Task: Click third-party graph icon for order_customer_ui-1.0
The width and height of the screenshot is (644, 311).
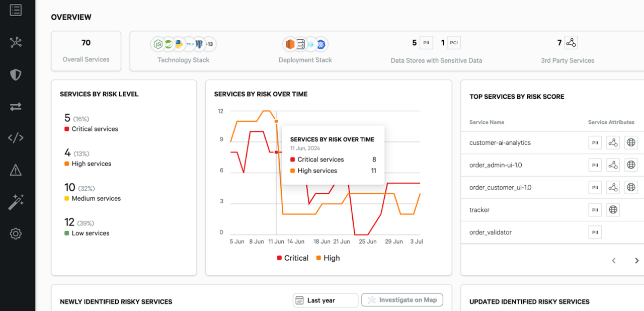Action: pyautogui.click(x=613, y=187)
